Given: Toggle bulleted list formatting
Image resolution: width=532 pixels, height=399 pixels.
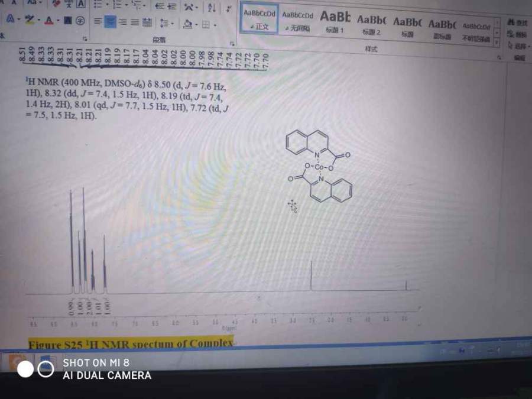Looking at the screenshot, I should click(x=98, y=5).
